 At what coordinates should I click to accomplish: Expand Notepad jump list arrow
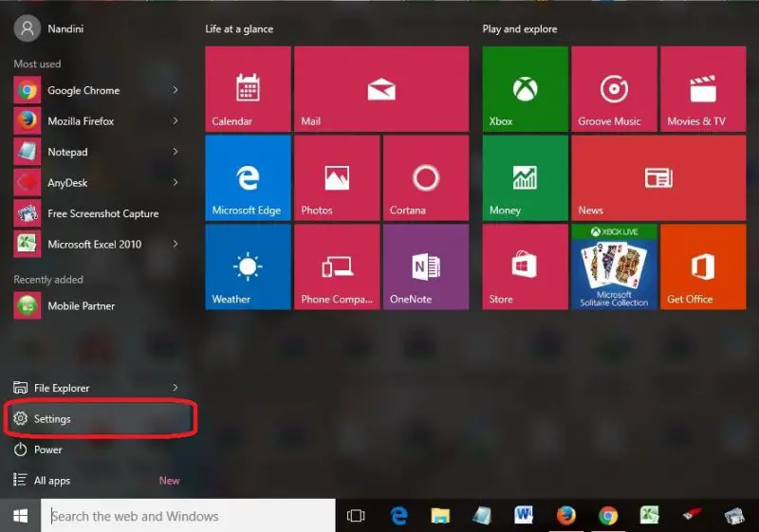click(x=176, y=152)
